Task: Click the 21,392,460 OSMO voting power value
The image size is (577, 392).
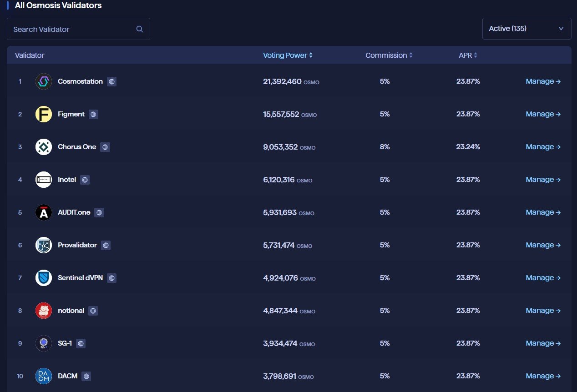Action: 291,82
